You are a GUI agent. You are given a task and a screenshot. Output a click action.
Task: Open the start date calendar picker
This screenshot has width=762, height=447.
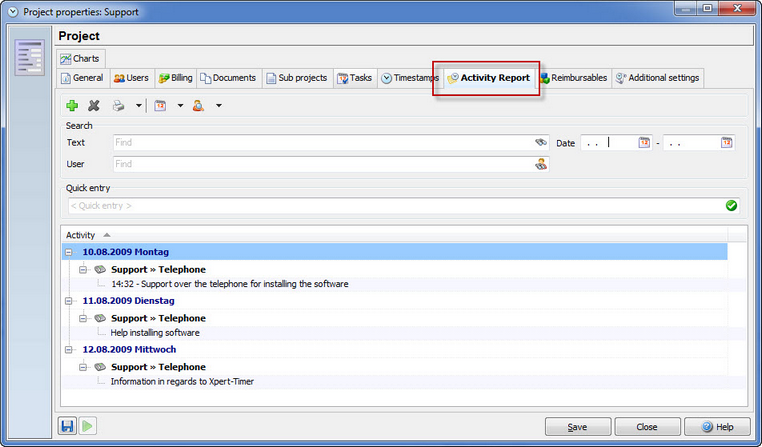(x=644, y=142)
